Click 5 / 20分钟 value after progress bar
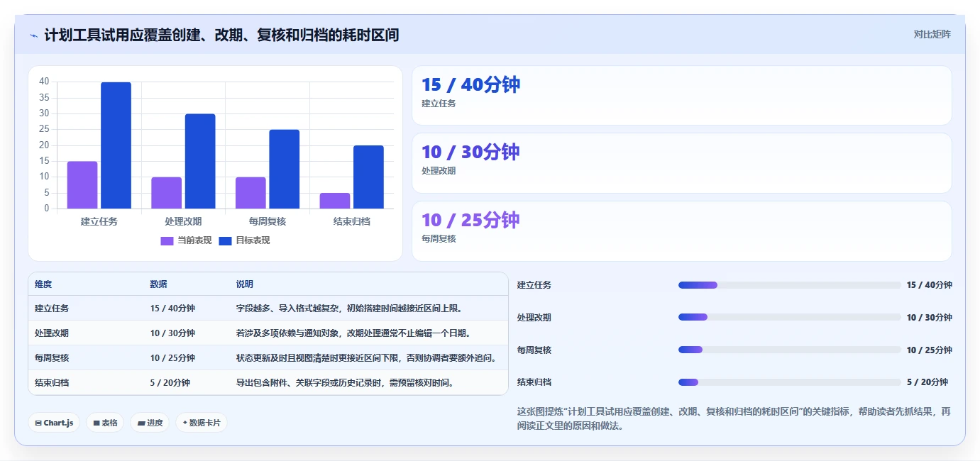The height and width of the screenshot is (461, 980). click(x=927, y=382)
